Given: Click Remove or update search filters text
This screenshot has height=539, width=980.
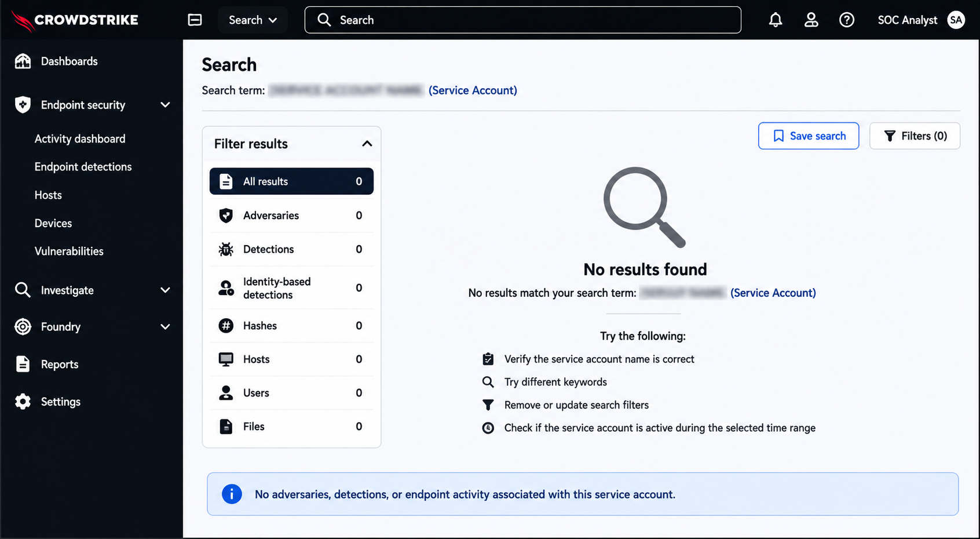Looking at the screenshot, I should (x=576, y=405).
